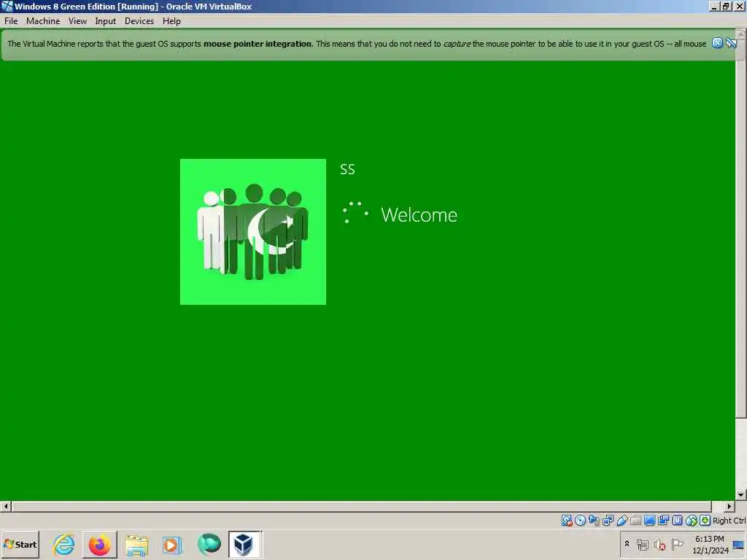Screen dimensions: 747x560
Task: Click the mouse integration status icon
Action: [692, 521]
